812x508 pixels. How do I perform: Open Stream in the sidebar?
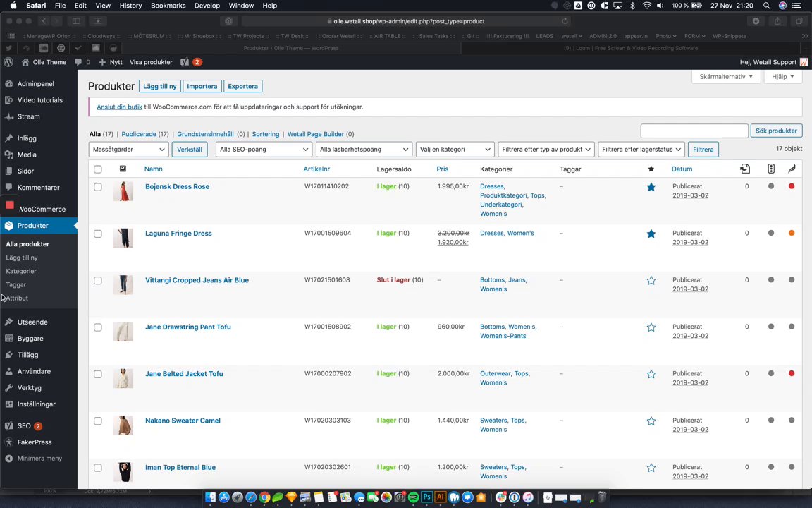tap(28, 116)
